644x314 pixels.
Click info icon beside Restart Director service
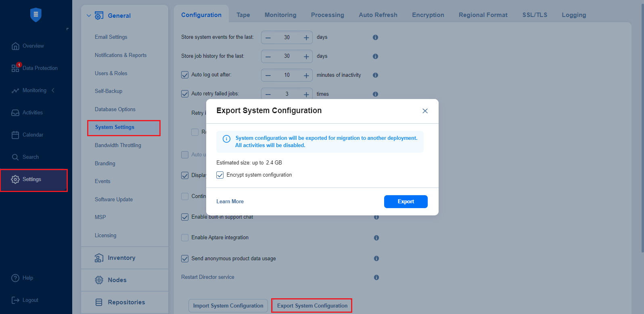[376, 277]
